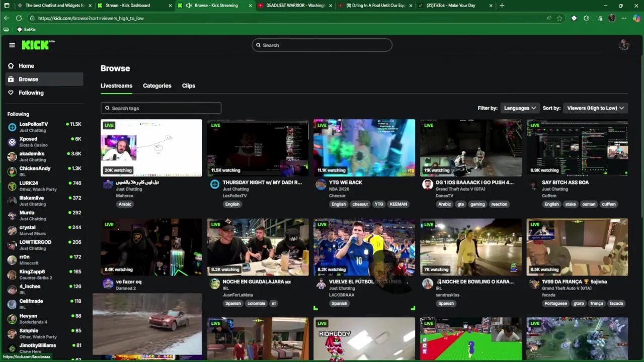This screenshot has height=362, width=644.
Task: Click ChickenAndy avatar in Following list
Action: [12, 171]
